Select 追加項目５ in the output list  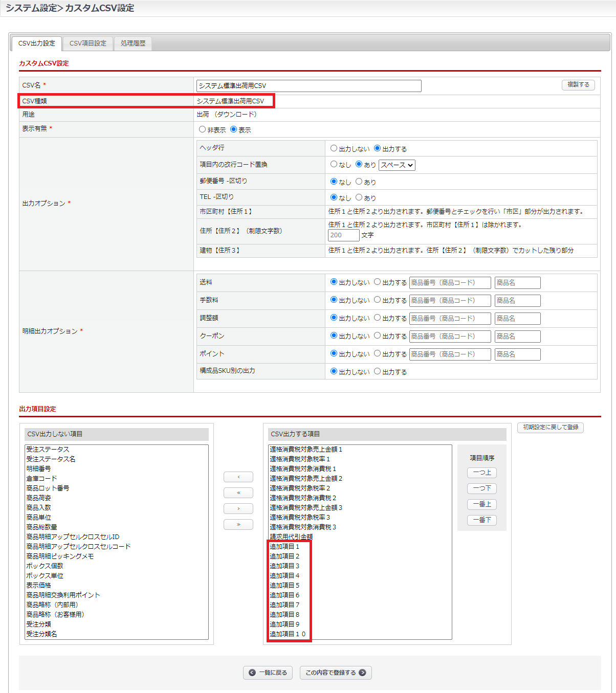(x=285, y=586)
